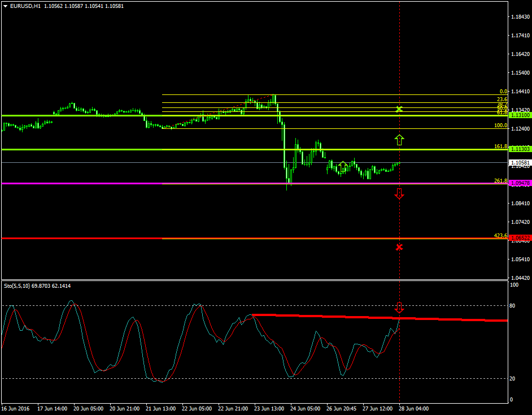Click the large green up arrow marker
The width and height of the screenshot is (532, 415).
click(399, 140)
